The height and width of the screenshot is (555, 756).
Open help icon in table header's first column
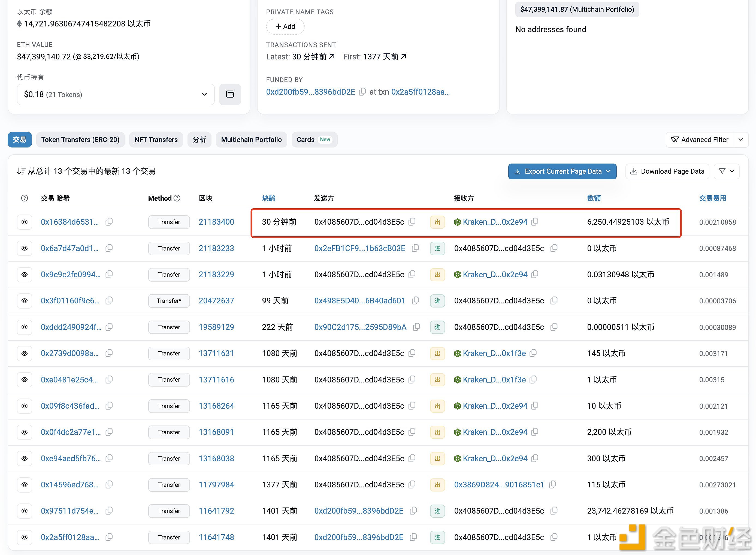[x=25, y=198]
